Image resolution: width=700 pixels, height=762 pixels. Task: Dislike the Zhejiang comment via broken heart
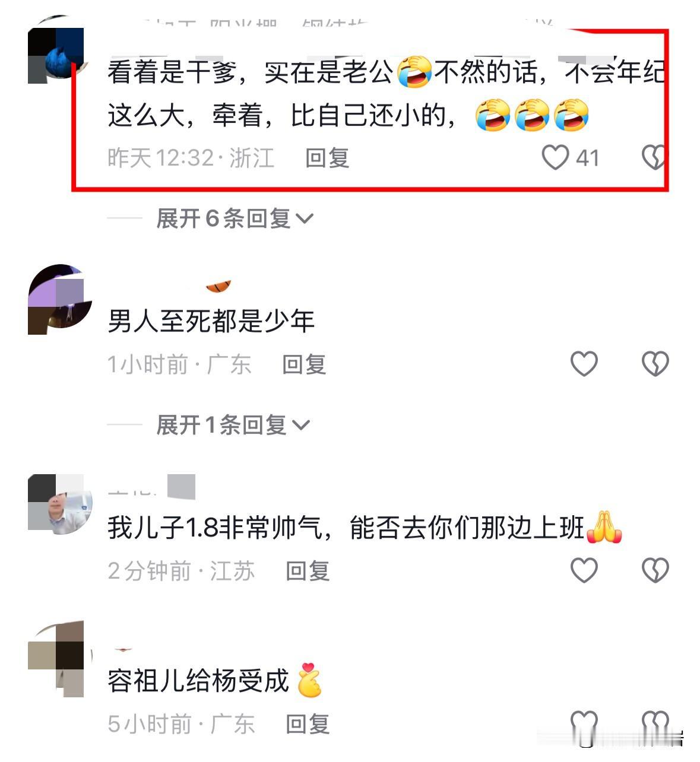click(x=655, y=158)
